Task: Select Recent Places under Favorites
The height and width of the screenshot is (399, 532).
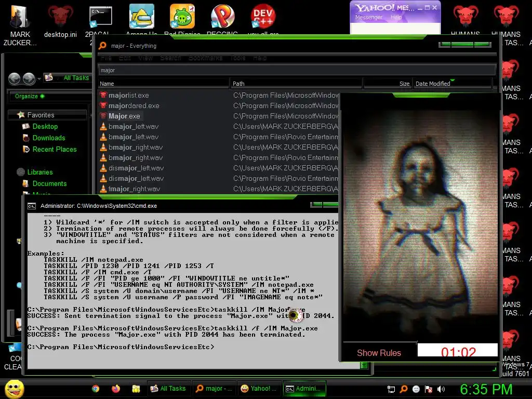Action: [x=55, y=149]
